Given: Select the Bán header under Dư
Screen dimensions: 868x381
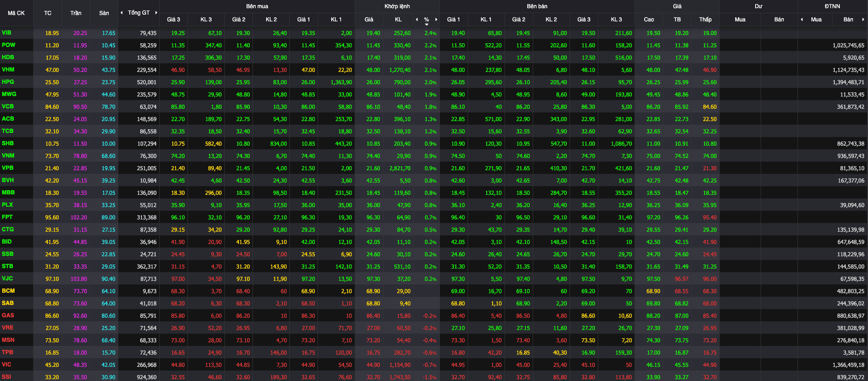Looking at the screenshot, I should 779,20.
